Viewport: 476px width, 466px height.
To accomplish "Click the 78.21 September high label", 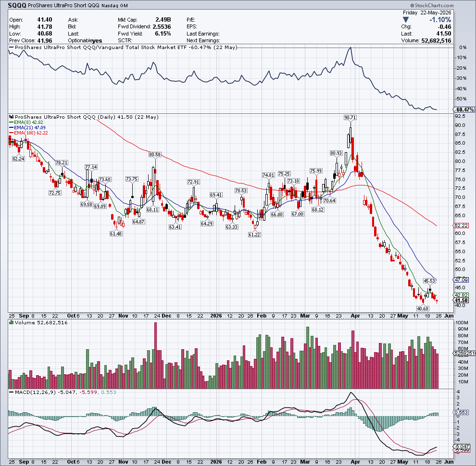I will [x=62, y=162].
